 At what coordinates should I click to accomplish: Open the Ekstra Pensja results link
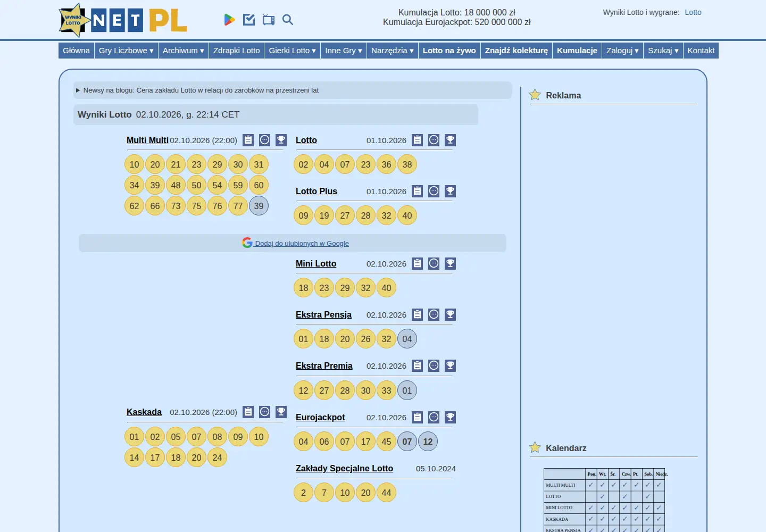coord(323,314)
